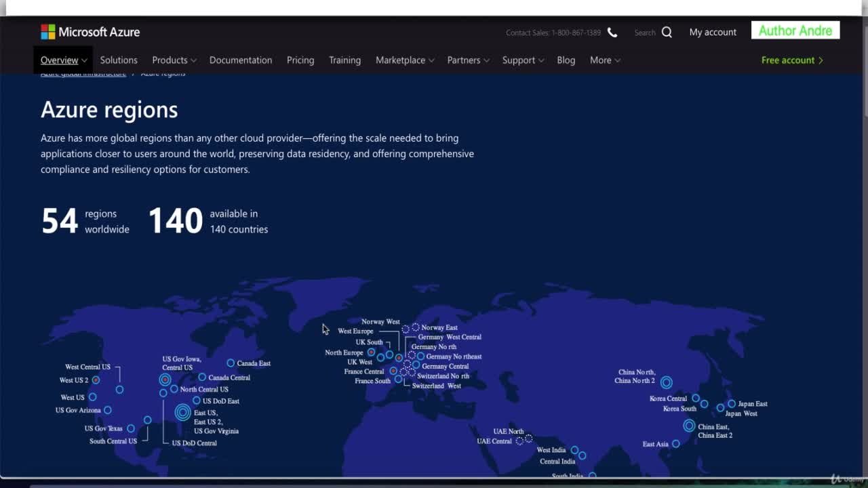Image resolution: width=868 pixels, height=488 pixels.
Task: Select the China East region marker
Action: tap(689, 426)
